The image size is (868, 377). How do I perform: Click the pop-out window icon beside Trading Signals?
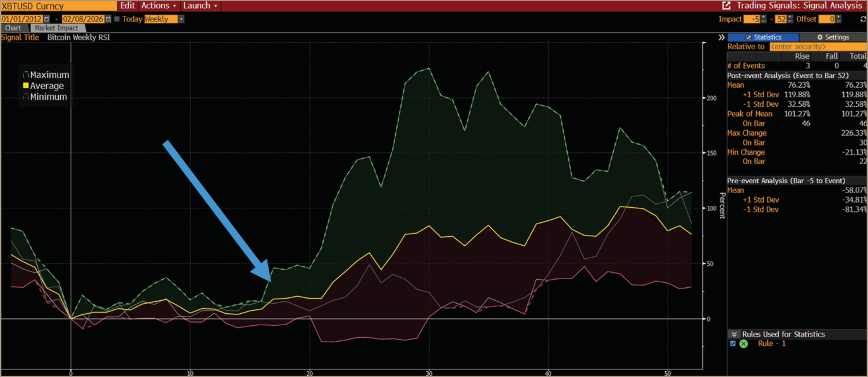[726, 5]
